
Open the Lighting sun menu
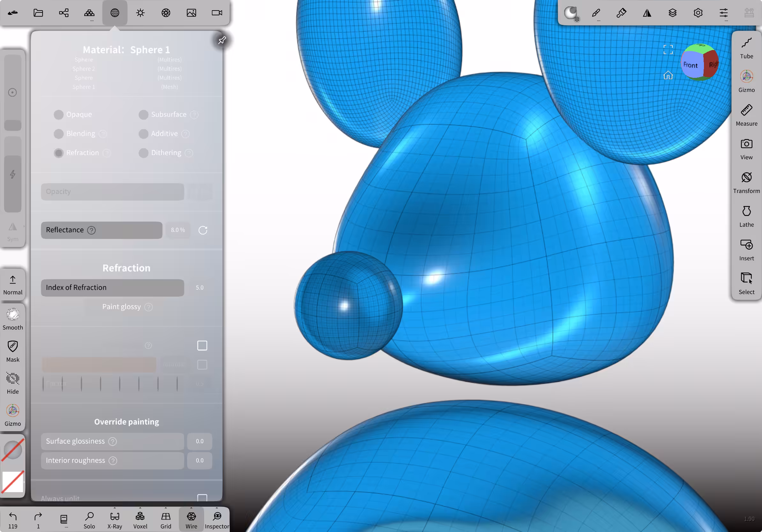tap(140, 13)
